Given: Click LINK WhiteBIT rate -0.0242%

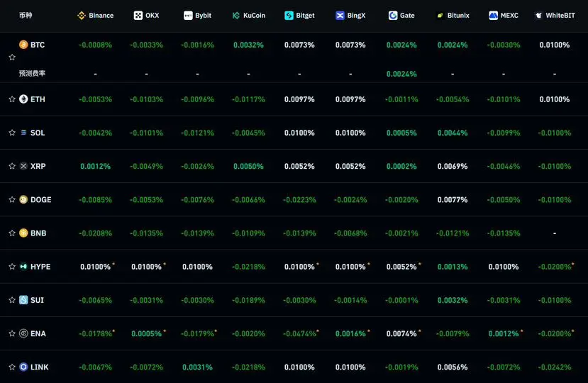Looking at the screenshot, I should tap(554, 367).
